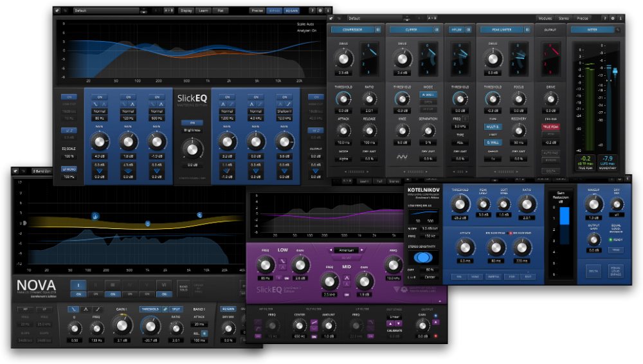The image size is (643, 364).
Task: Click the magnifier icon next to METER
Action: click(617, 30)
